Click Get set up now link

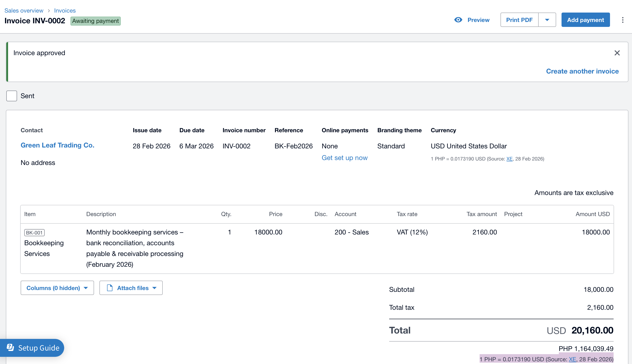[345, 158]
